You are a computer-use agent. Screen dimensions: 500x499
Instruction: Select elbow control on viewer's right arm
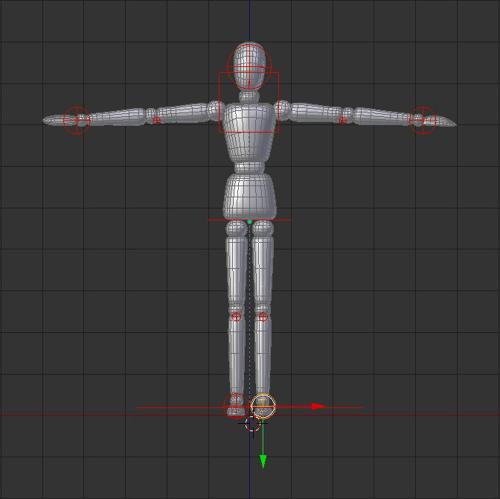click(x=343, y=120)
